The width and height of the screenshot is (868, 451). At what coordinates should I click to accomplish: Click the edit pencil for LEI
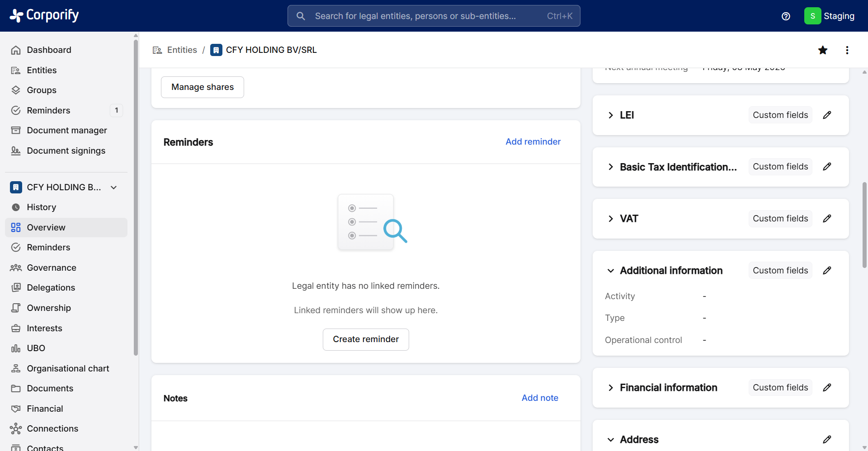click(x=827, y=115)
